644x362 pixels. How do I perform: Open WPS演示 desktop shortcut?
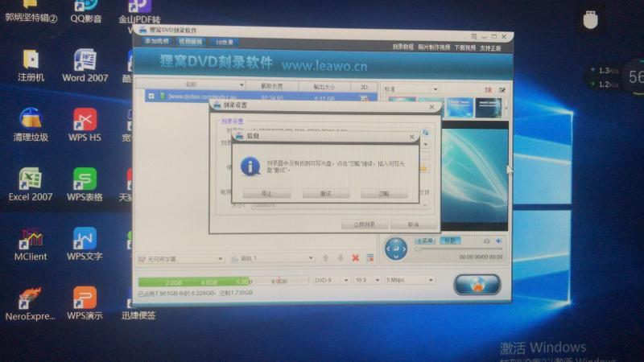(85, 304)
